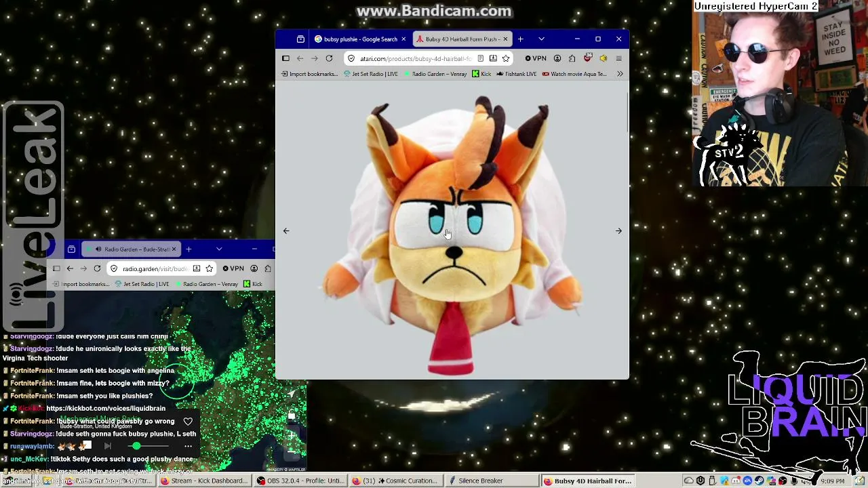Click the Bubsy hairball plush product image

tap(453, 235)
